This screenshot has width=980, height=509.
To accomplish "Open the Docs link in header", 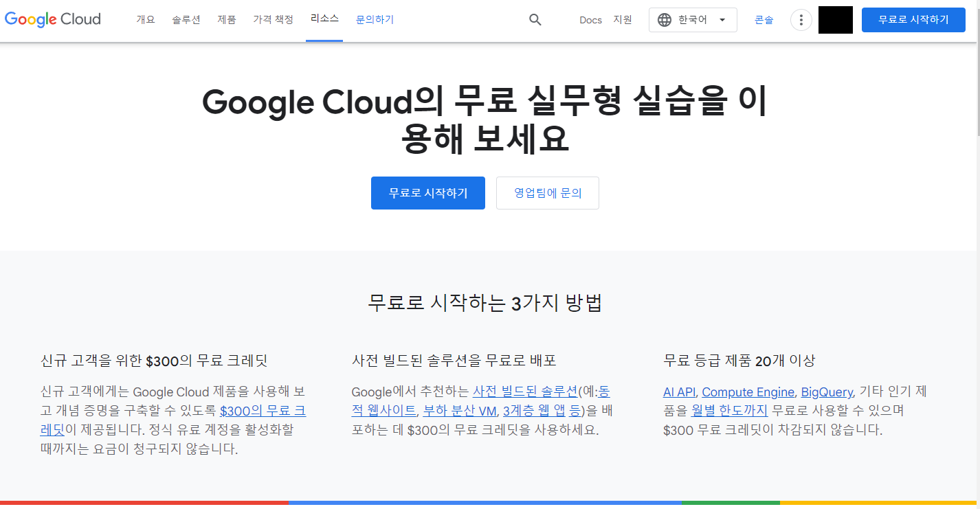I will 590,20.
